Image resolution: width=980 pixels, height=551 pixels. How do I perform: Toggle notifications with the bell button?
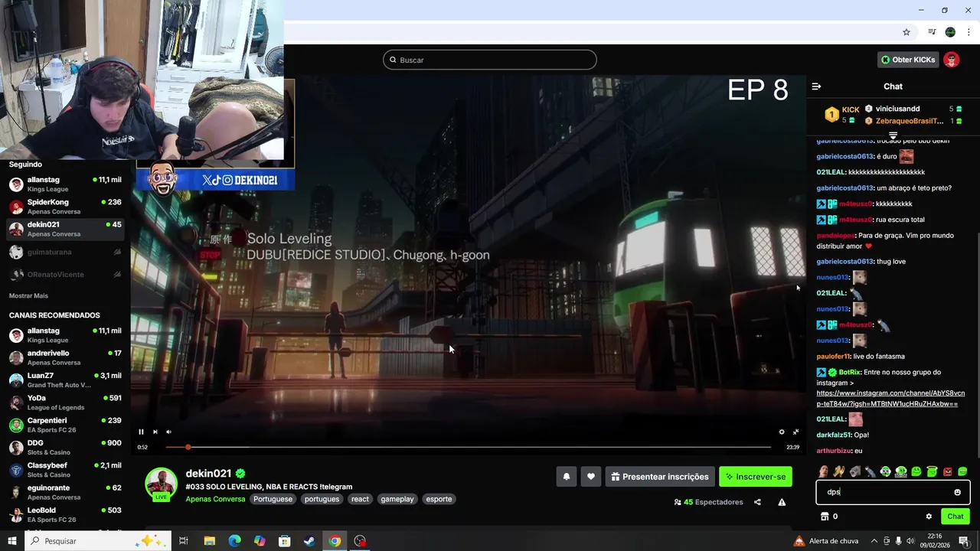567,477
